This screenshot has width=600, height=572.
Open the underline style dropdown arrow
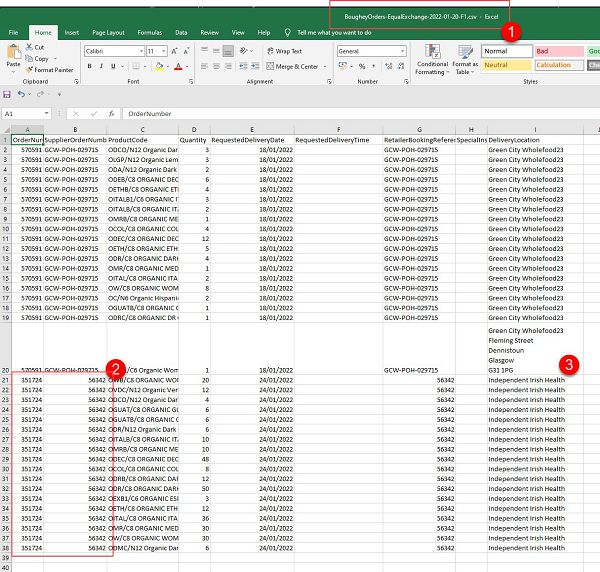tap(122, 67)
